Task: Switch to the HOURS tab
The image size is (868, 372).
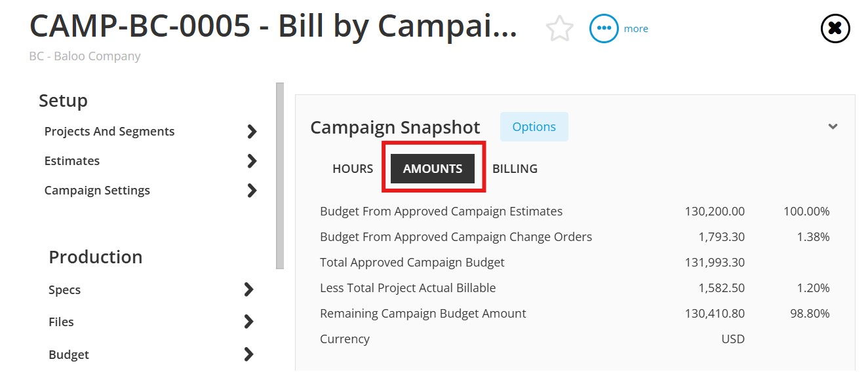Action: (x=353, y=168)
